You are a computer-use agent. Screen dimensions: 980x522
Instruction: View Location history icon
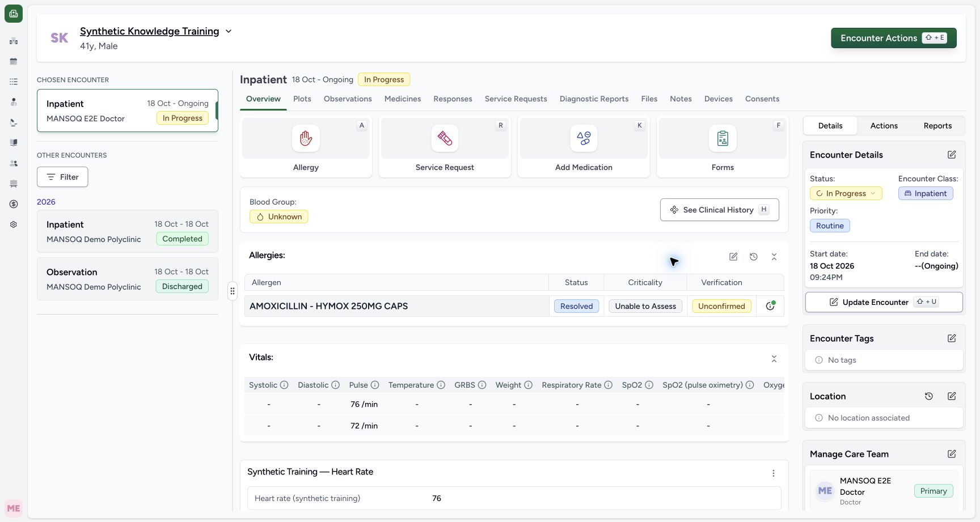coord(929,396)
